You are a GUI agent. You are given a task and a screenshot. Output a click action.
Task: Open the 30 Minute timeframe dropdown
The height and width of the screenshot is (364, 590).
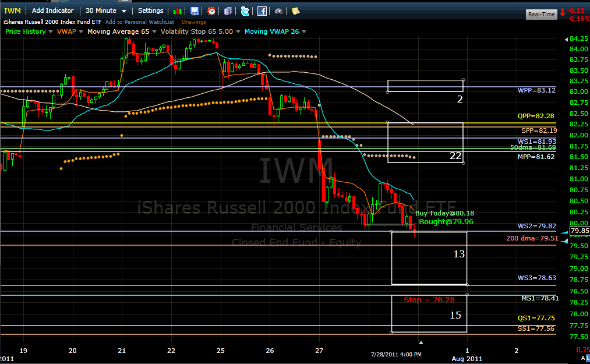click(x=106, y=10)
